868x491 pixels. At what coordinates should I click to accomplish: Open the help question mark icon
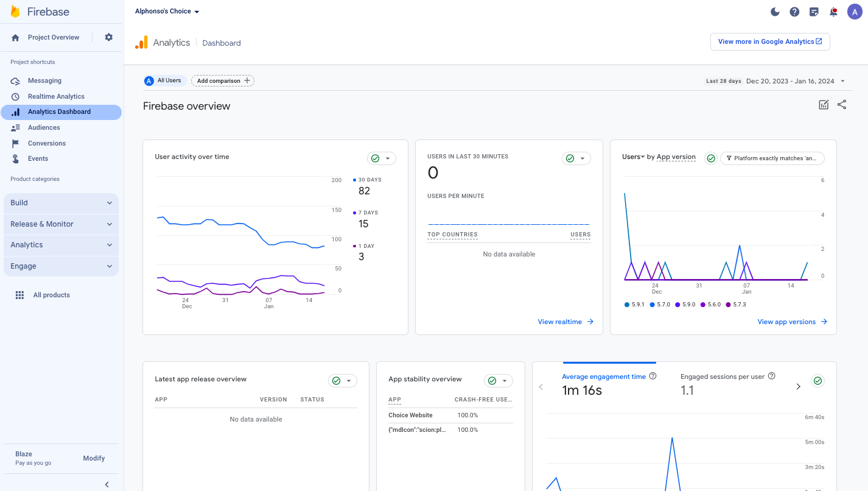794,12
